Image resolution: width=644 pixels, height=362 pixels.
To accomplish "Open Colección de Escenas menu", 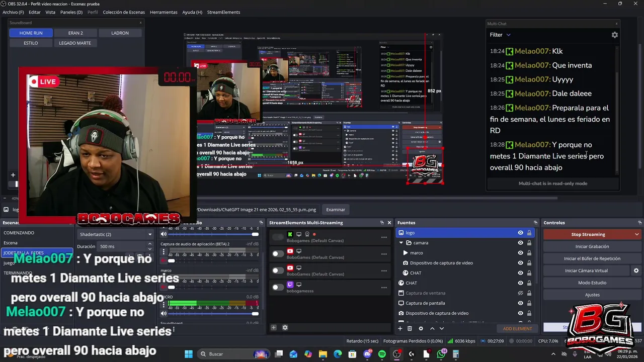I will (124, 12).
